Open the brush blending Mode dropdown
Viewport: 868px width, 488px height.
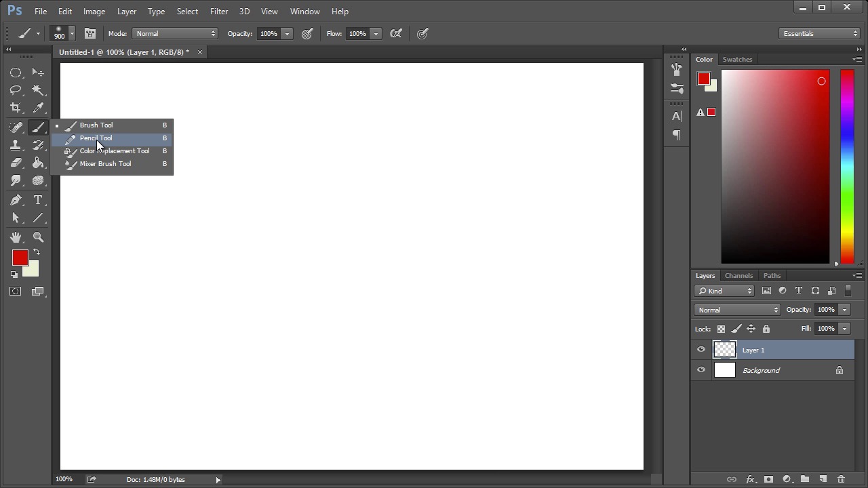click(x=175, y=33)
